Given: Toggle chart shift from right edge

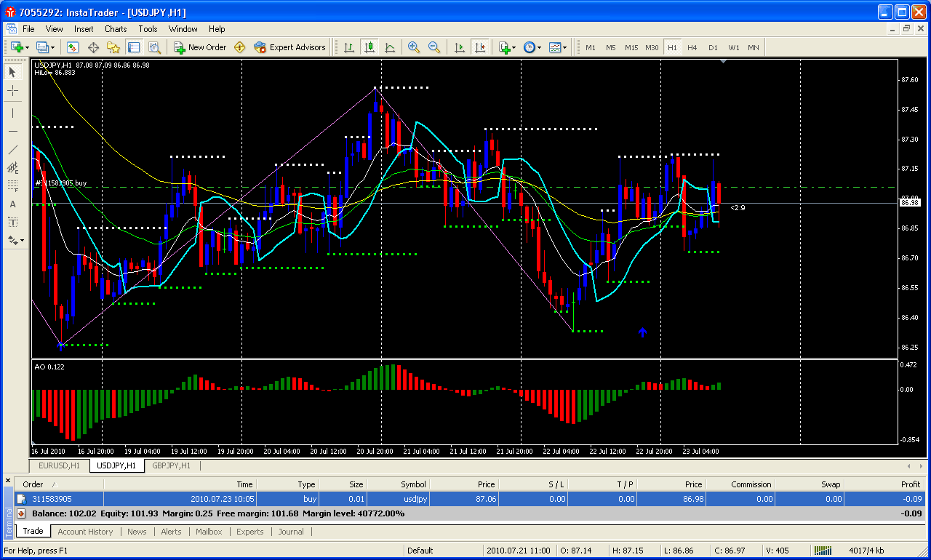Looking at the screenshot, I should pyautogui.click(x=479, y=47).
